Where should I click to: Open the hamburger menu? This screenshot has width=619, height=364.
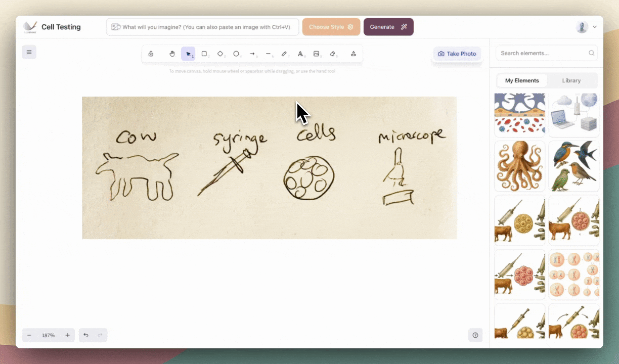[29, 52]
